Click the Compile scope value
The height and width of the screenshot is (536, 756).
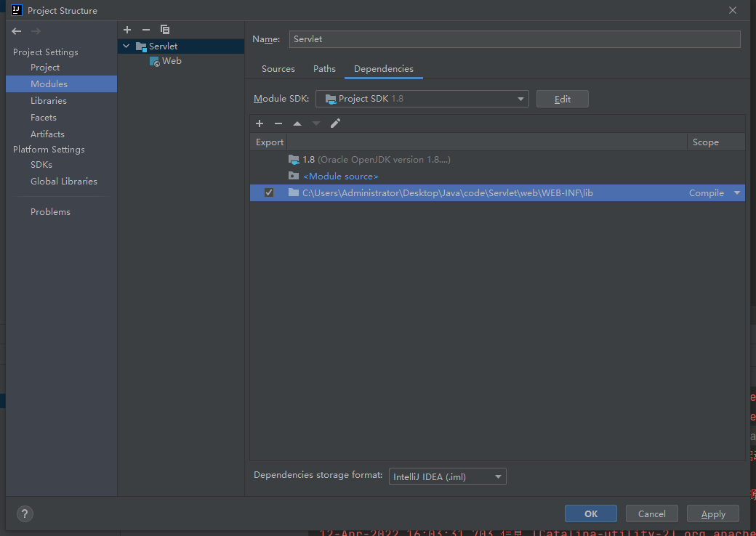[707, 193]
